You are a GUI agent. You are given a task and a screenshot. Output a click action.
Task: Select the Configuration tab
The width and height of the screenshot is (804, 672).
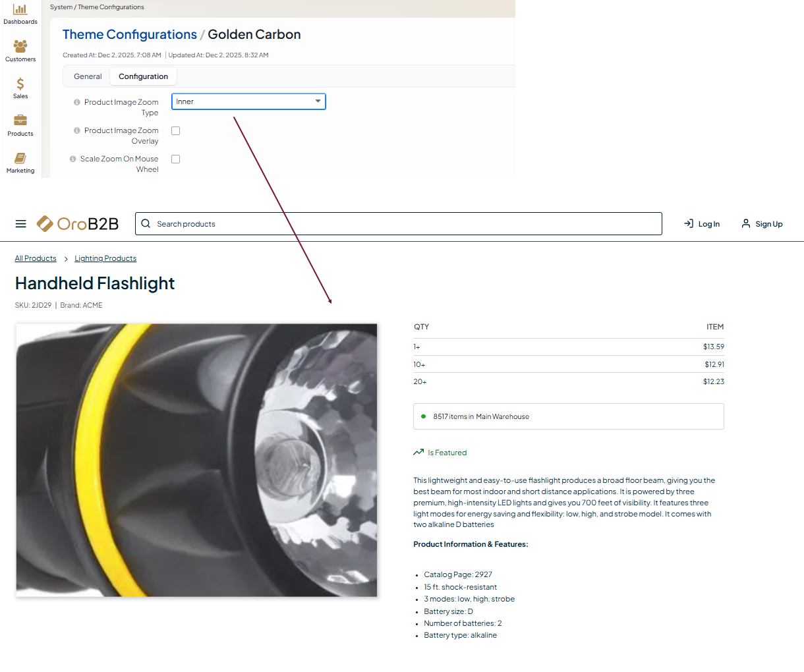(143, 76)
